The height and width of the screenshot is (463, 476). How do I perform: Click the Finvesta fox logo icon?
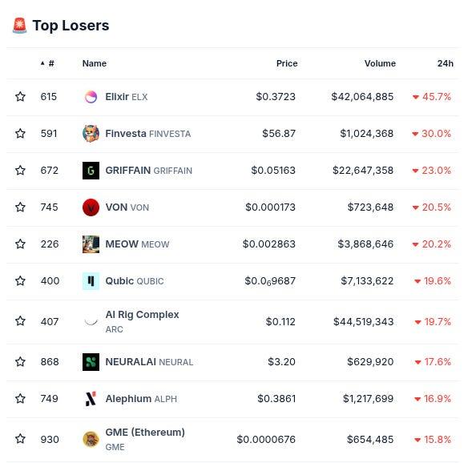coord(91,134)
